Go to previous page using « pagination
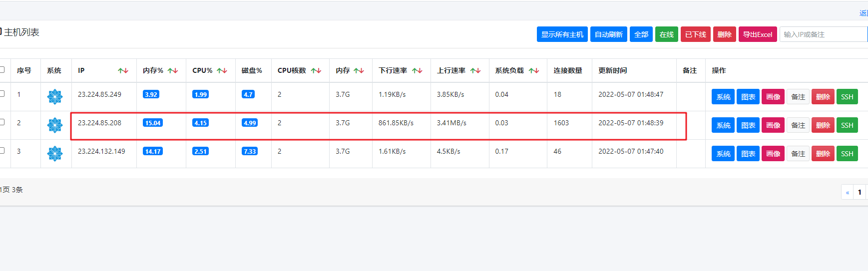The height and width of the screenshot is (271, 868). click(x=847, y=192)
